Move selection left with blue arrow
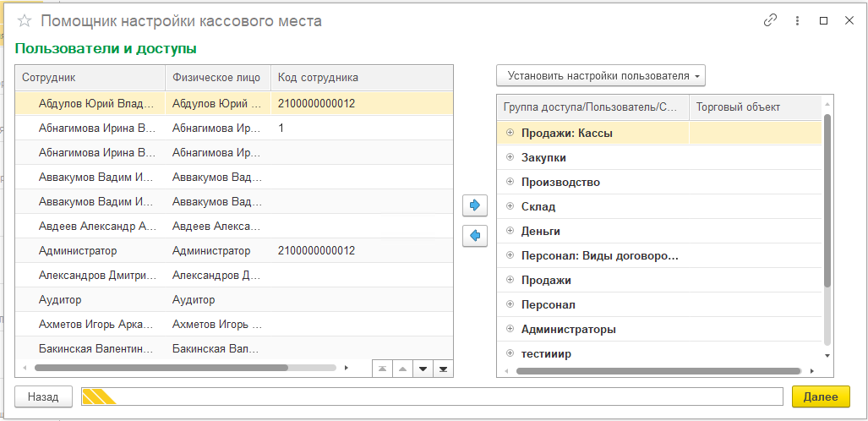 coord(474,236)
